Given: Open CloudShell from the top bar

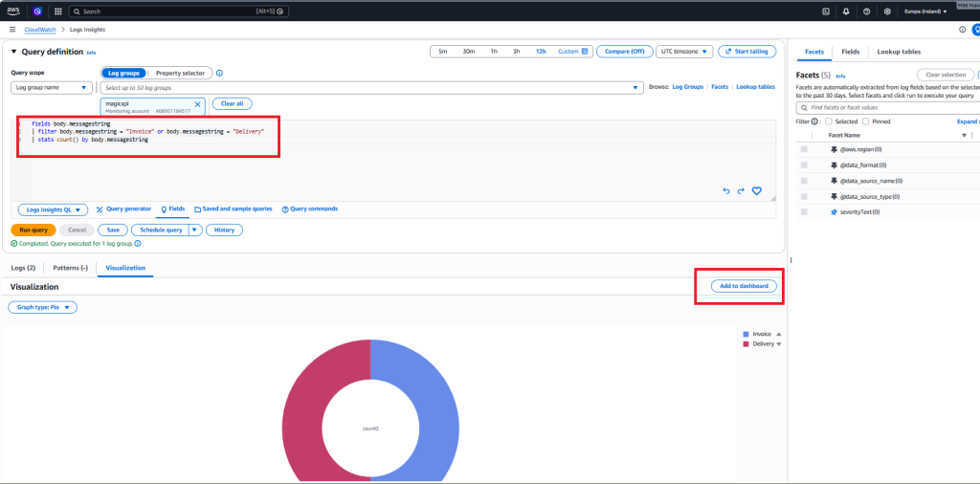Looking at the screenshot, I should click(825, 11).
